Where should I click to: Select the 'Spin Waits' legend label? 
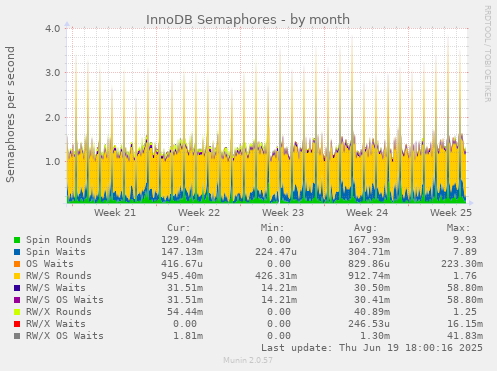(x=56, y=252)
